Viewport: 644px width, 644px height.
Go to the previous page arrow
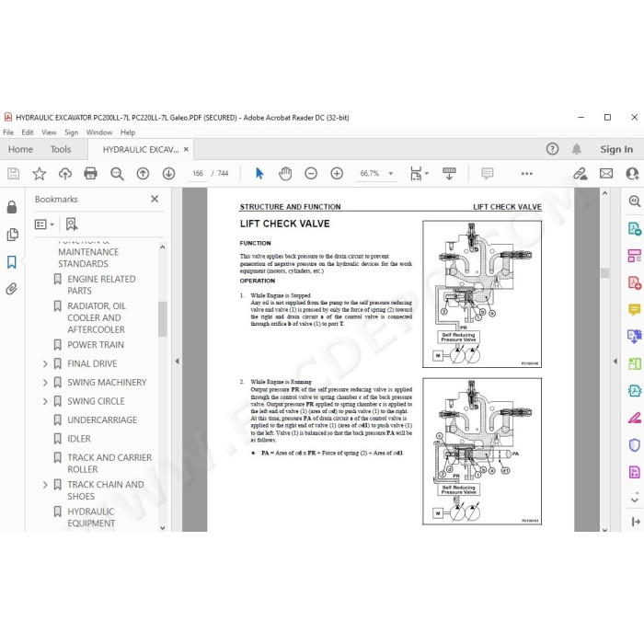(x=143, y=174)
